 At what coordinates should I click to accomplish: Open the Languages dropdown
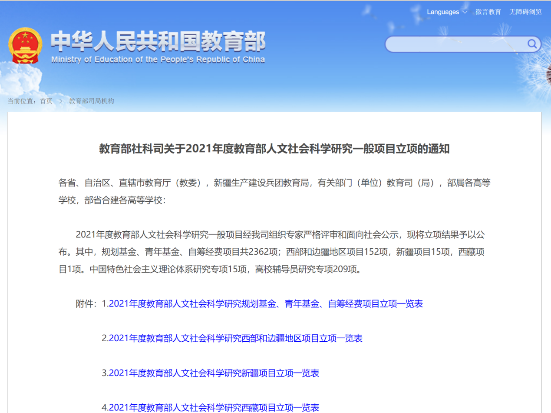click(x=446, y=12)
